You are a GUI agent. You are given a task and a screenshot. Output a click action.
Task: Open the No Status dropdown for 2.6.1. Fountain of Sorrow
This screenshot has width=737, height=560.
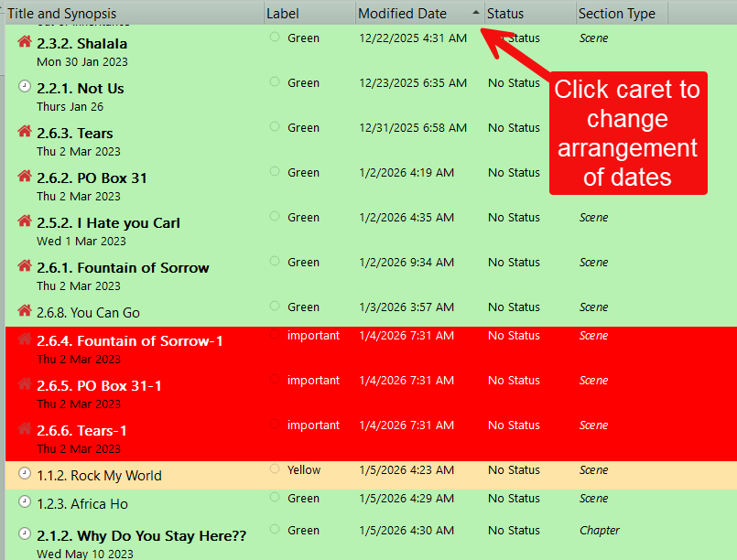tap(514, 263)
